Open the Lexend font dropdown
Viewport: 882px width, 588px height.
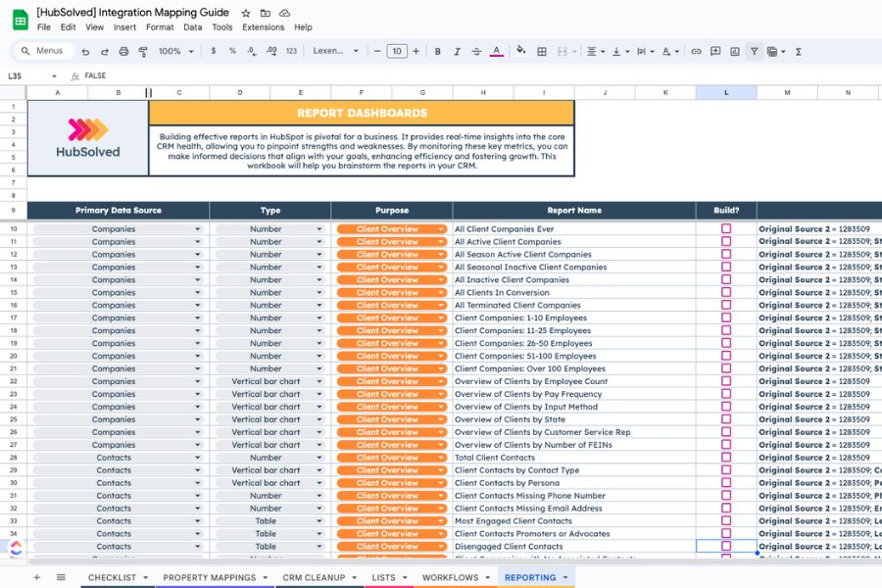(x=336, y=51)
